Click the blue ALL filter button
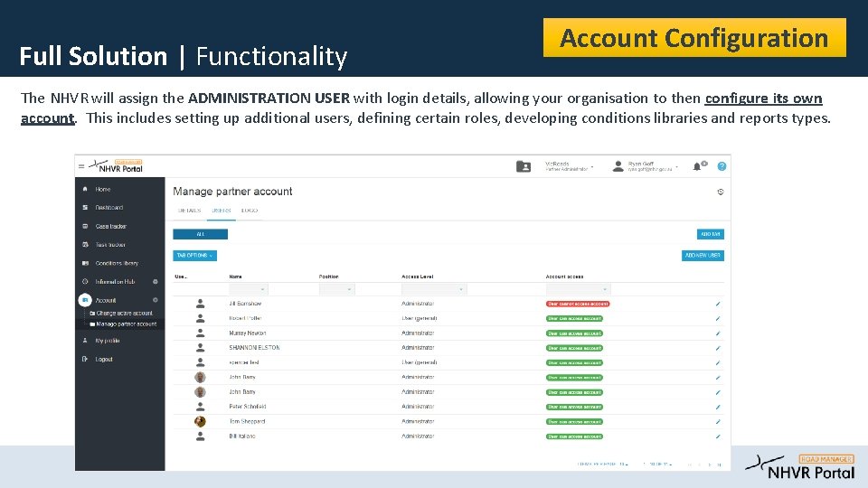868x488 pixels. point(201,234)
